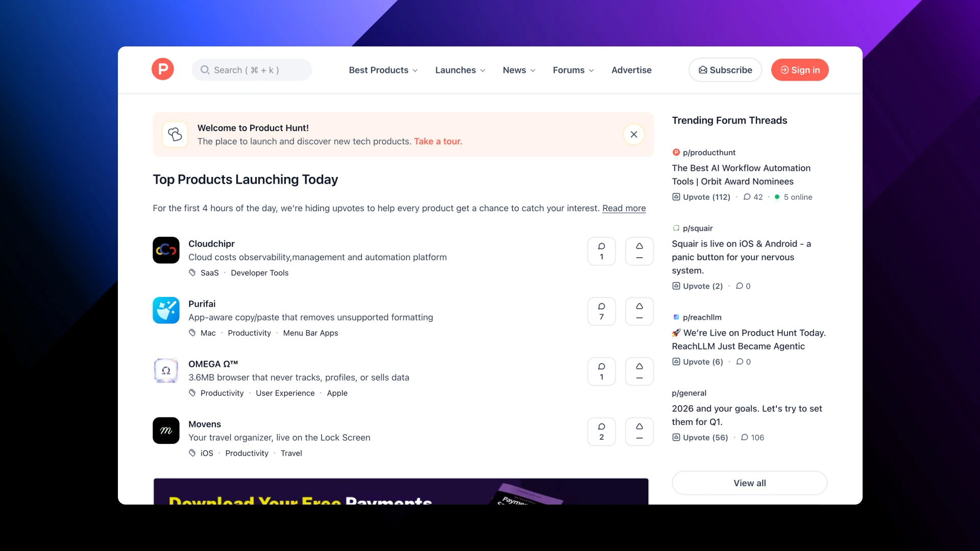Dismiss the Welcome to Product Hunt banner
Viewport: 980px width, 551px height.
click(x=634, y=134)
